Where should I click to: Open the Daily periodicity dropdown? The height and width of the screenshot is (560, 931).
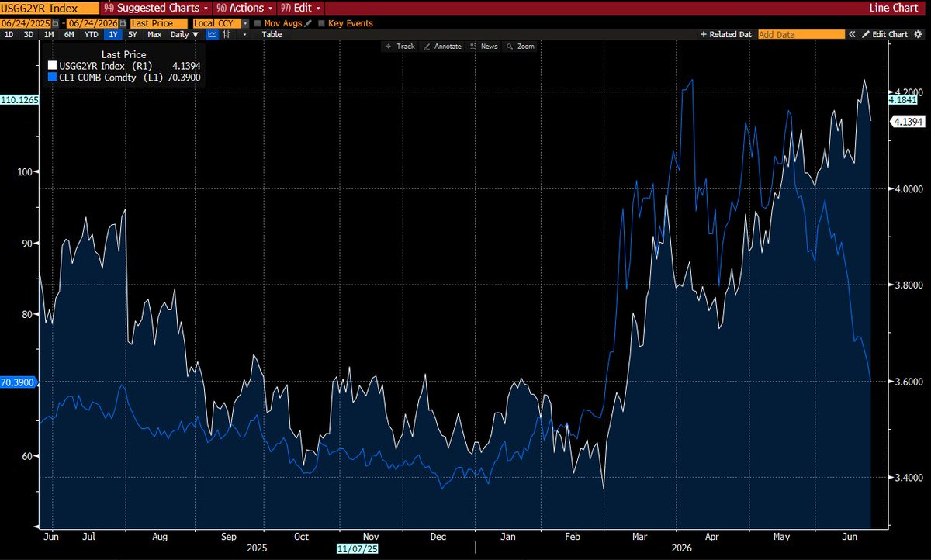tap(184, 34)
